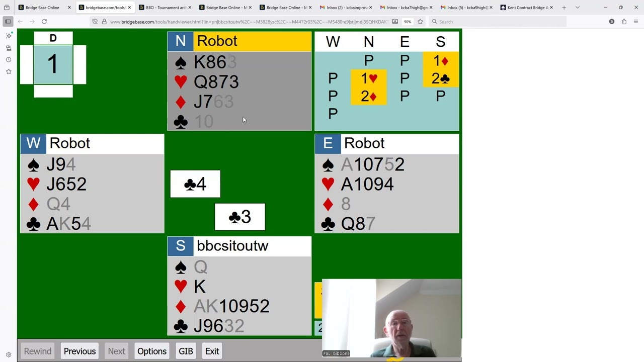
Task: Open the history clock sidebar icon
Action: click(x=9, y=60)
